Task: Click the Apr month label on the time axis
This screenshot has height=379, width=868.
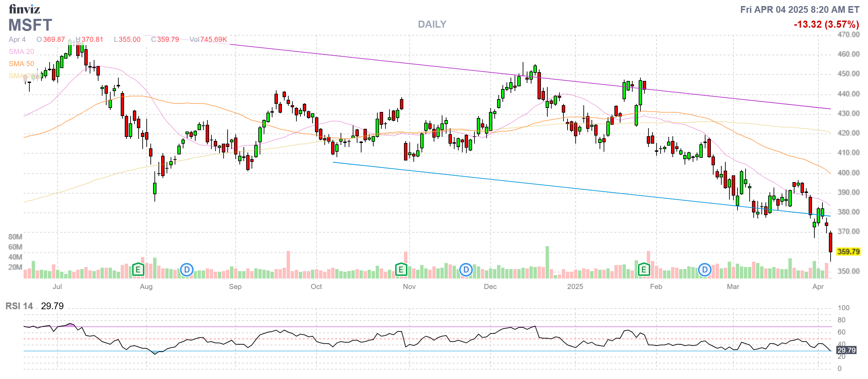Action: [x=818, y=287]
